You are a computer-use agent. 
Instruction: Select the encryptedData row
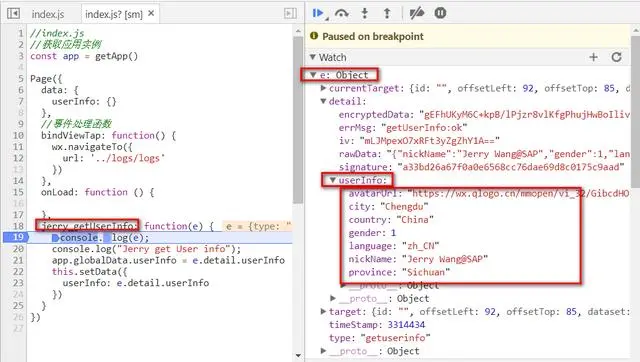click(484, 115)
